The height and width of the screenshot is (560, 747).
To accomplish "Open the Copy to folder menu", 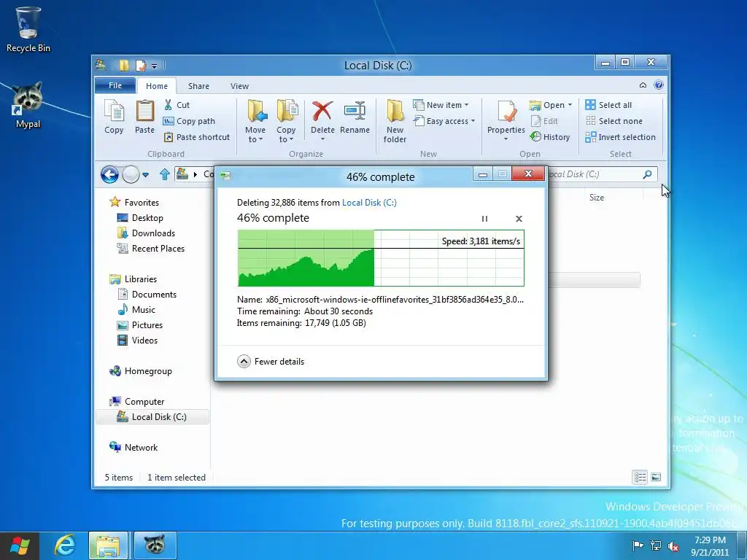I will point(286,121).
